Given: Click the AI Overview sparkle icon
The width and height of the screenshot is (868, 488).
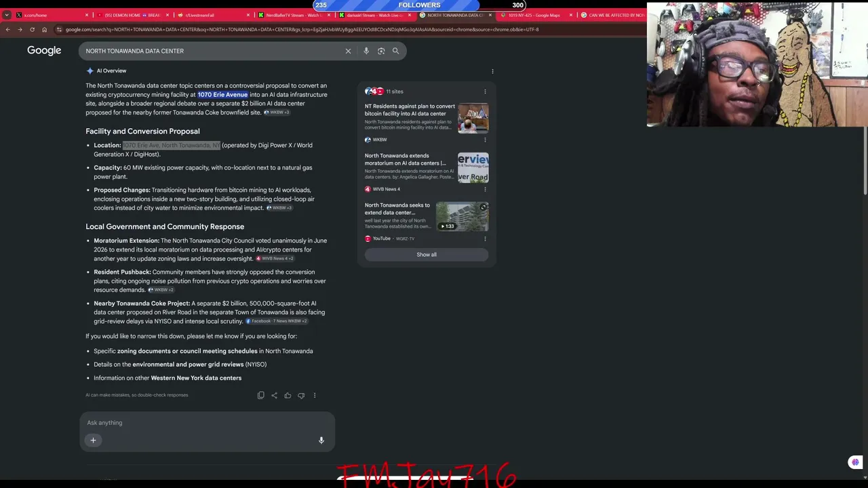Looking at the screenshot, I should (90, 70).
